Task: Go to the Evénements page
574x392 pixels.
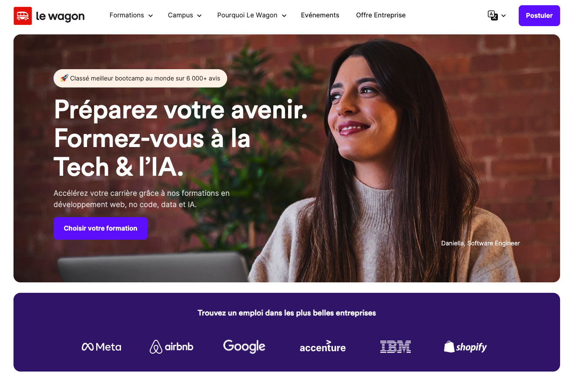Action: pos(320,15)
